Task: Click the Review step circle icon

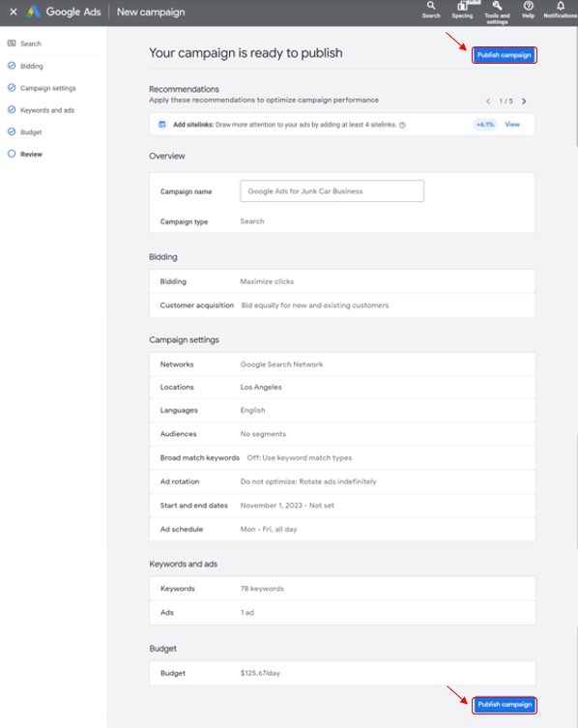Action: pyautogui.click(x=12, y=154)
